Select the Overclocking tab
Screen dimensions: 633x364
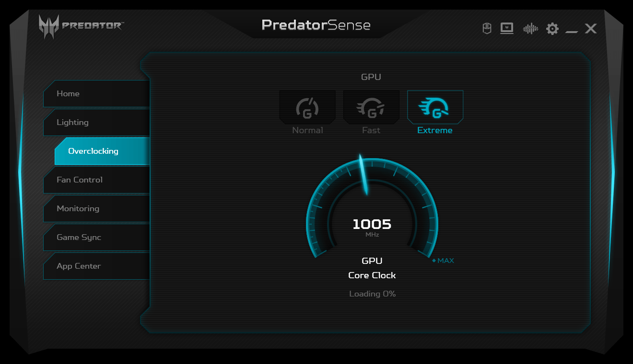[x=102, y=151]
